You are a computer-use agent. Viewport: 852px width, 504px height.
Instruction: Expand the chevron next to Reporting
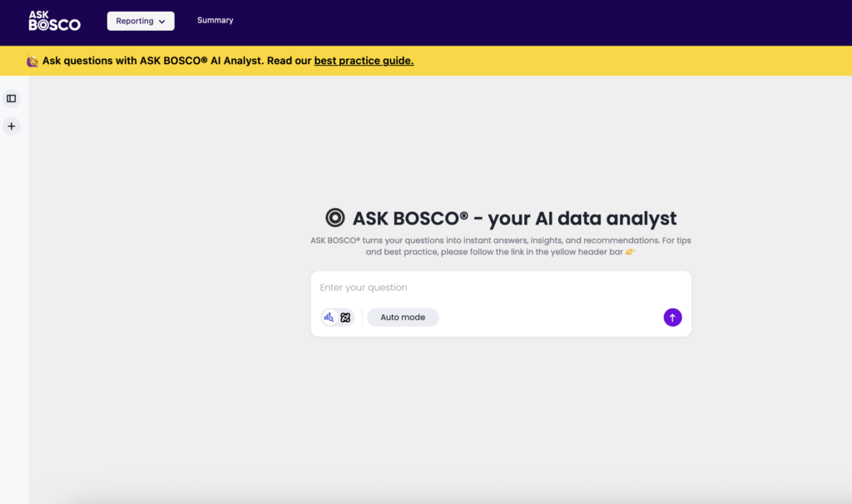coord(162,22)
